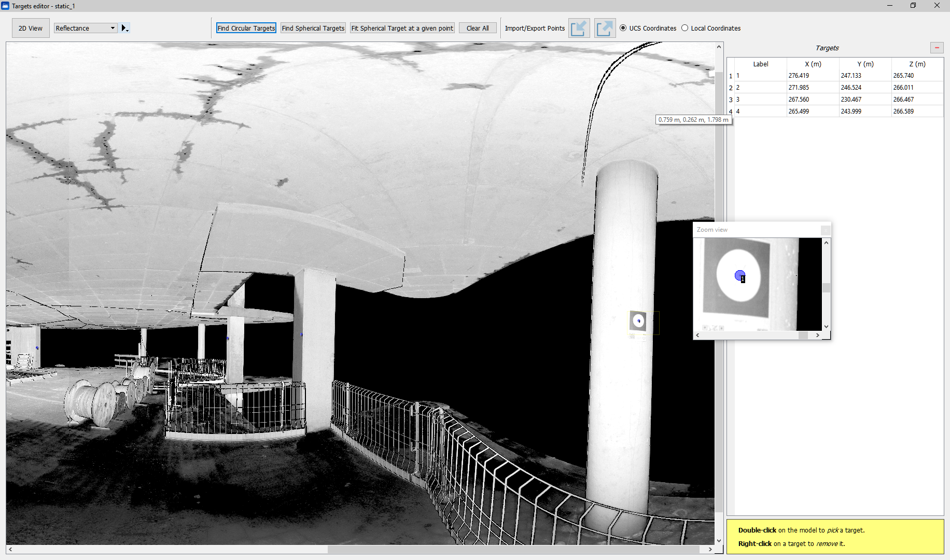950x560 pixels.
Task: Click the circular target on the pillar
Action: tap(638, 321)
